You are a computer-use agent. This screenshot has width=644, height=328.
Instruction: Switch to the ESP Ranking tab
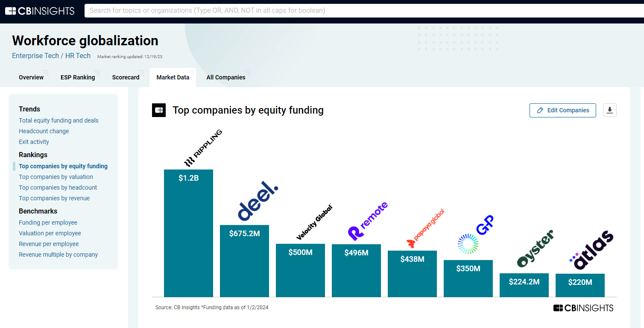point(78,77)
